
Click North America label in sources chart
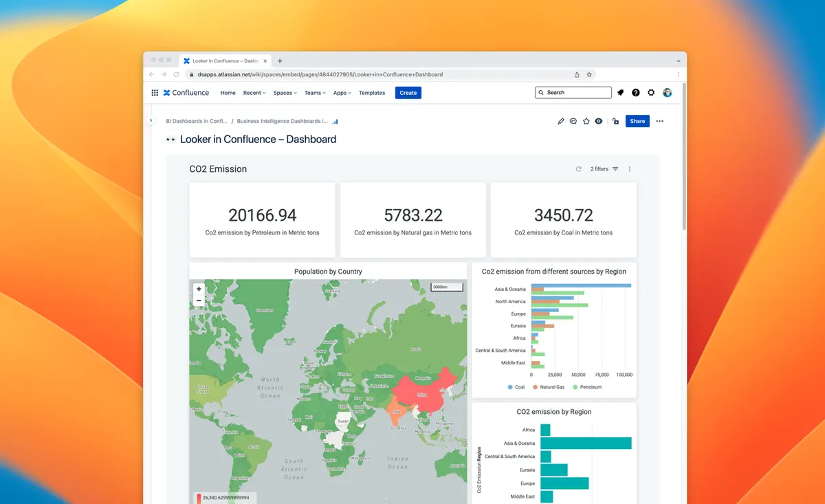point(510,302)
